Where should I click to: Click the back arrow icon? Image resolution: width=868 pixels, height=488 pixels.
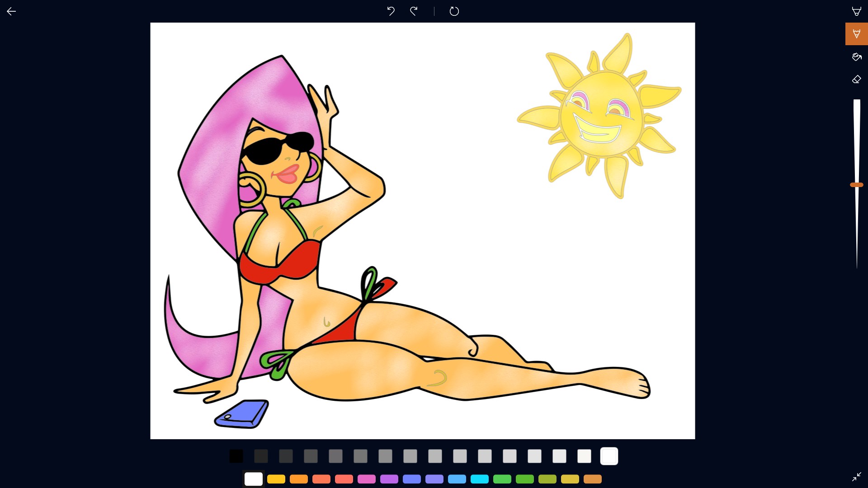[11, 11]
